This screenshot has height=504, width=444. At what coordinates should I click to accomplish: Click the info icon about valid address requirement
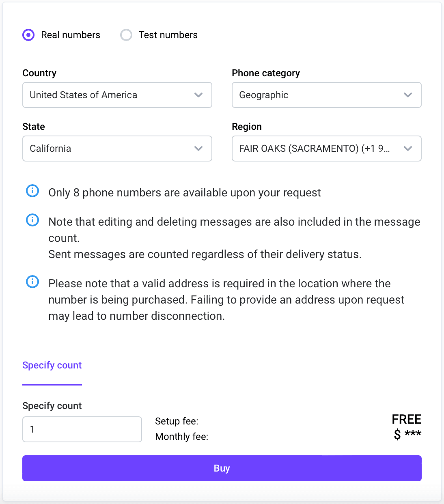32,282
